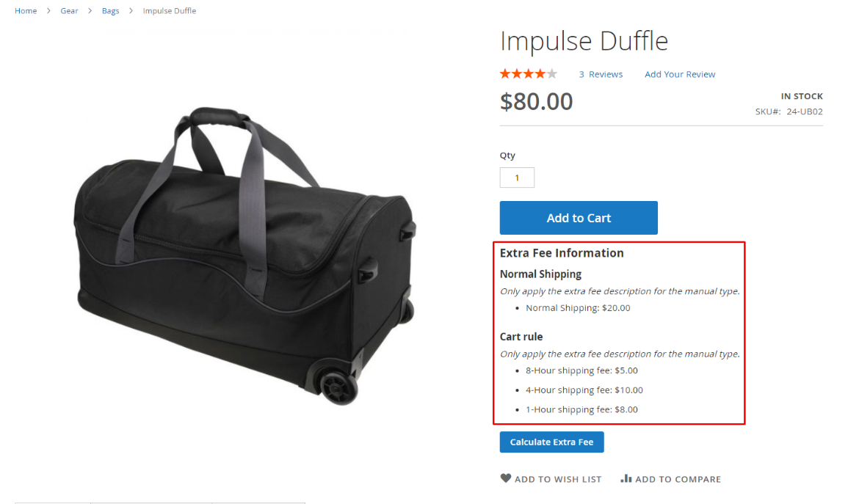Open the 3 Reviews link

tap(601, 74)
